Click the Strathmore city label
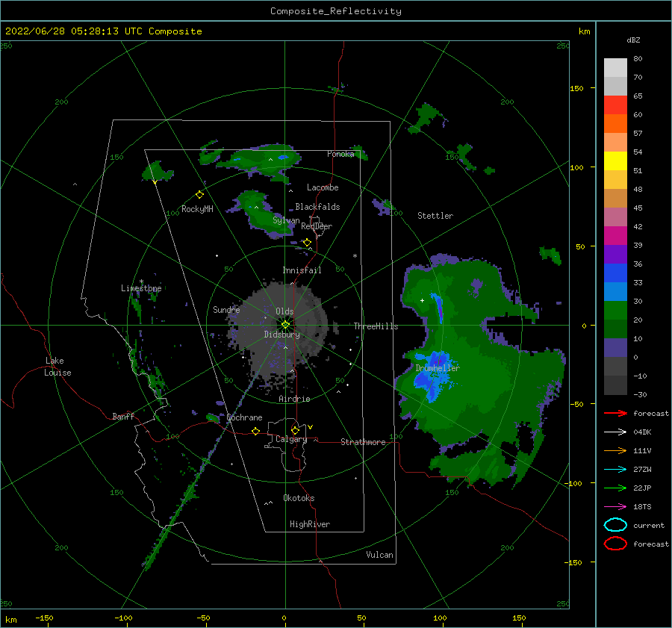Viewport: 672px width, 628px height. coord(363,442)
